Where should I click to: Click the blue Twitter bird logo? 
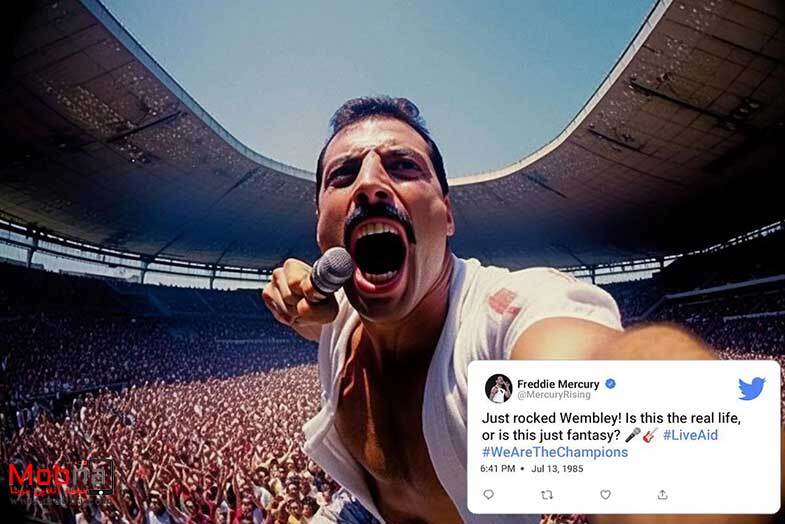[751, 389]
